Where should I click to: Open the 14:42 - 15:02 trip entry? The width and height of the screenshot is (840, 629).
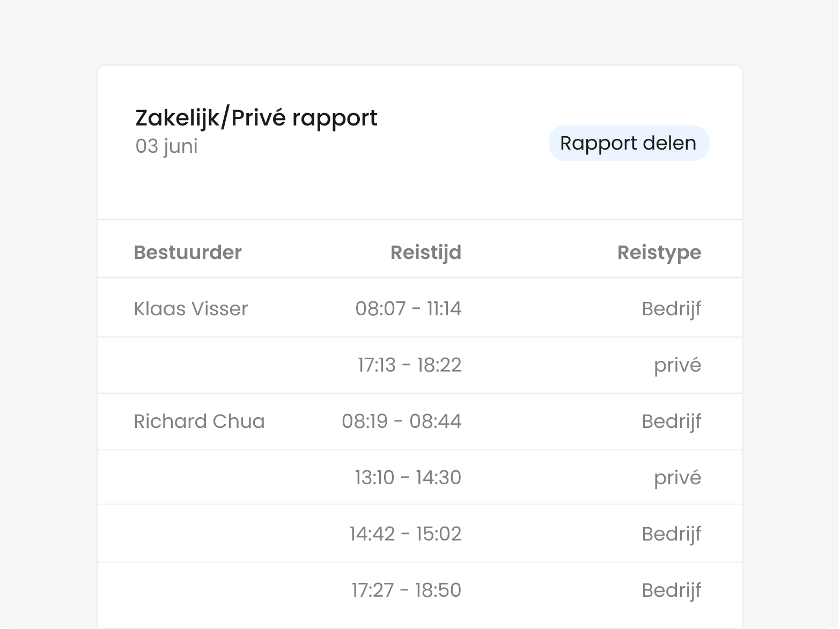[x=406, y=534]
